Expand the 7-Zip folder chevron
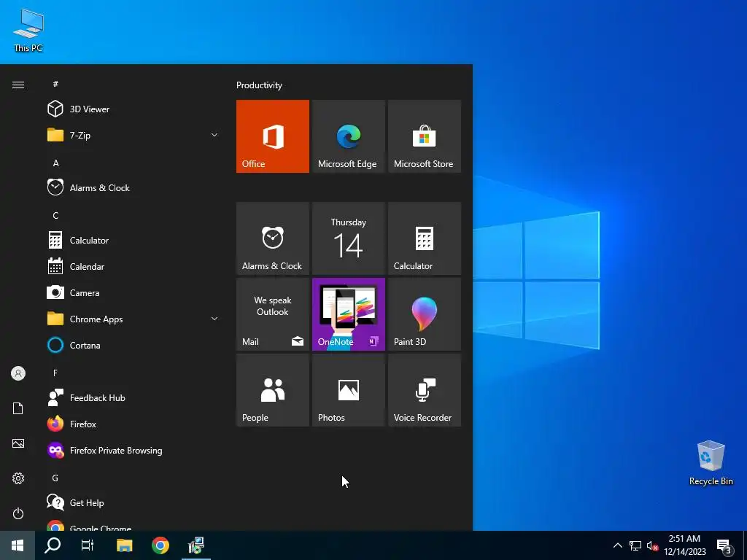747x560 pixels. [x=214, y=135]
